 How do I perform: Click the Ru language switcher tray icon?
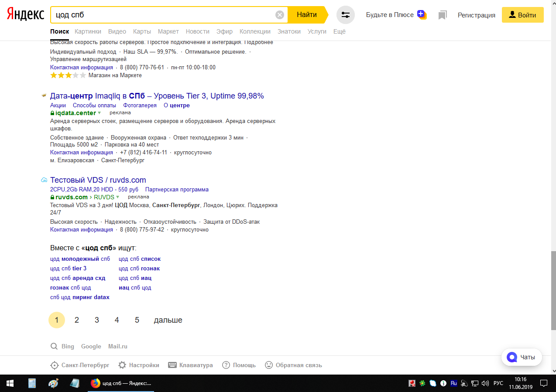[453, 384]
